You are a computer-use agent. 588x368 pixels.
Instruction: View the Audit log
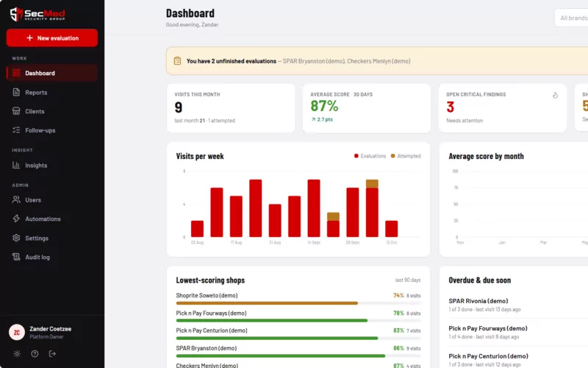52,257
